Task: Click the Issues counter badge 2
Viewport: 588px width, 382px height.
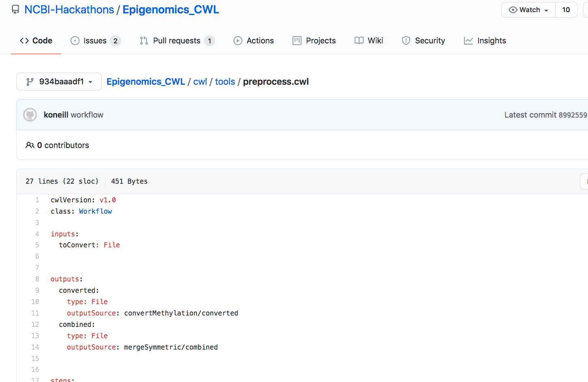Action: [115, 41]
